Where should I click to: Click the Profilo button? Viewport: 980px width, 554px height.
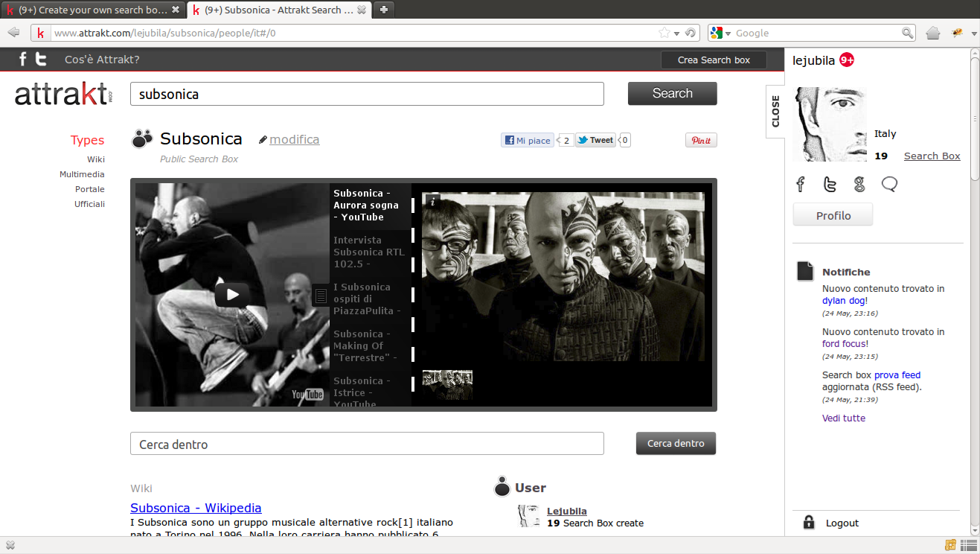(833, 215)
